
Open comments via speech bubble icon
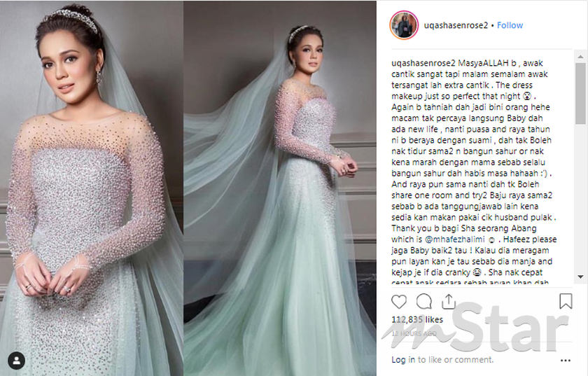(424, 301)
